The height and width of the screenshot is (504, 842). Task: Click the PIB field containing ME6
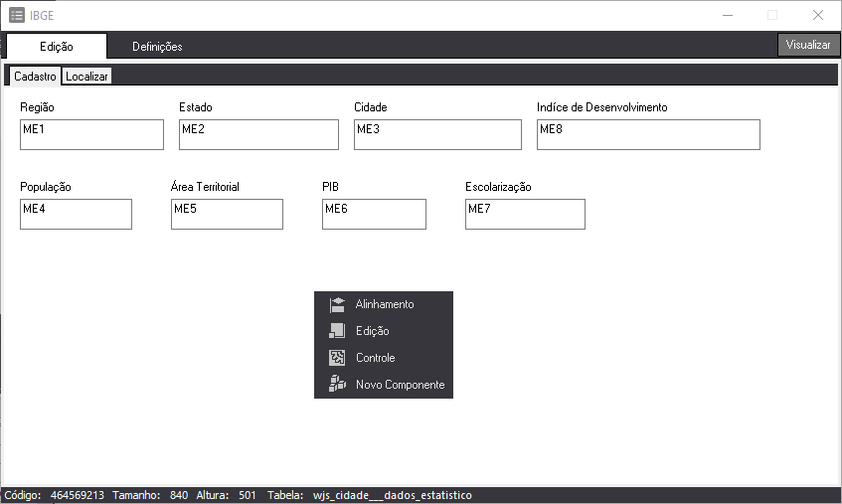(374, 215)
